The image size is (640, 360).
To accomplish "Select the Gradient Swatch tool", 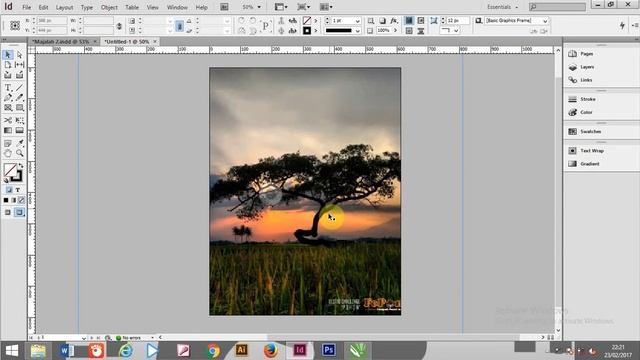I will [x=8, y=131].
